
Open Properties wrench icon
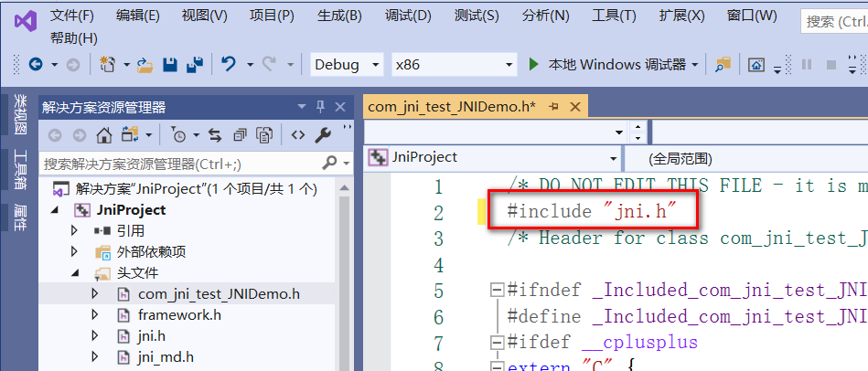(x=323, y=134)
